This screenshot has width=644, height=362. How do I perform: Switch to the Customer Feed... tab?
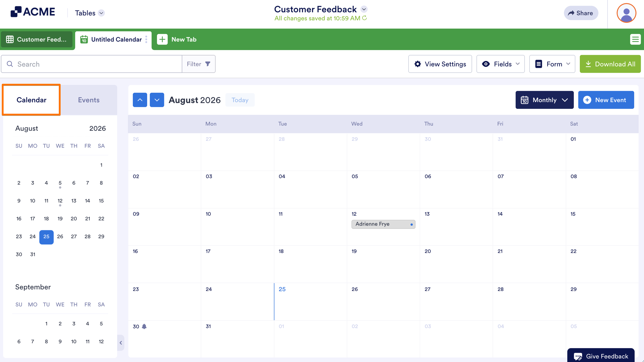[x=37, y=39]
